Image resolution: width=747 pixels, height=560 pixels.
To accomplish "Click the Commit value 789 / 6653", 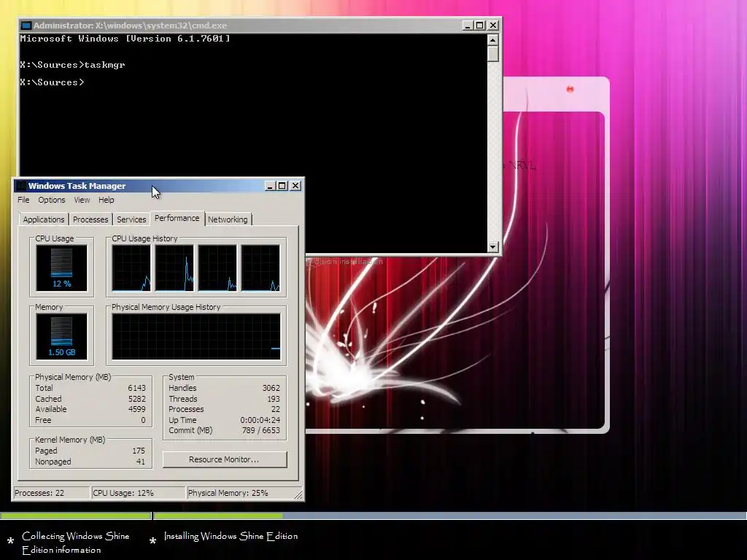I will coord(261,430).
